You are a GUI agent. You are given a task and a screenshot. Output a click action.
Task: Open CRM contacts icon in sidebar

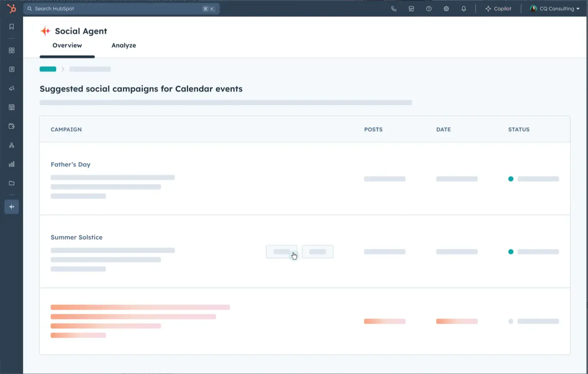tap(11, 69)
